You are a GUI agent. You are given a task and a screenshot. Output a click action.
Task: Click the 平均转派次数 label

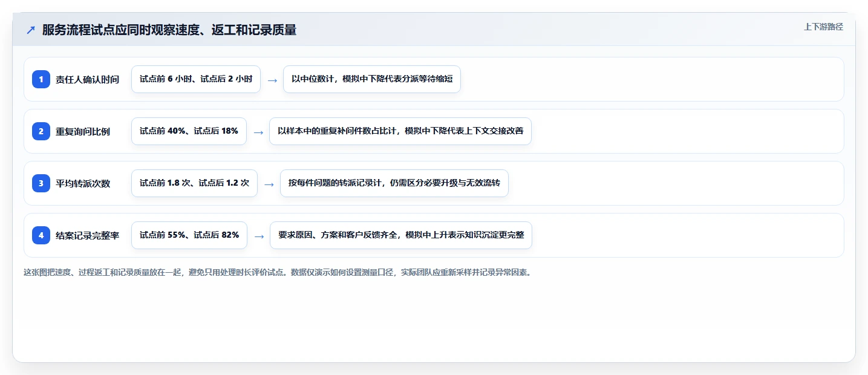pos(83,183)
